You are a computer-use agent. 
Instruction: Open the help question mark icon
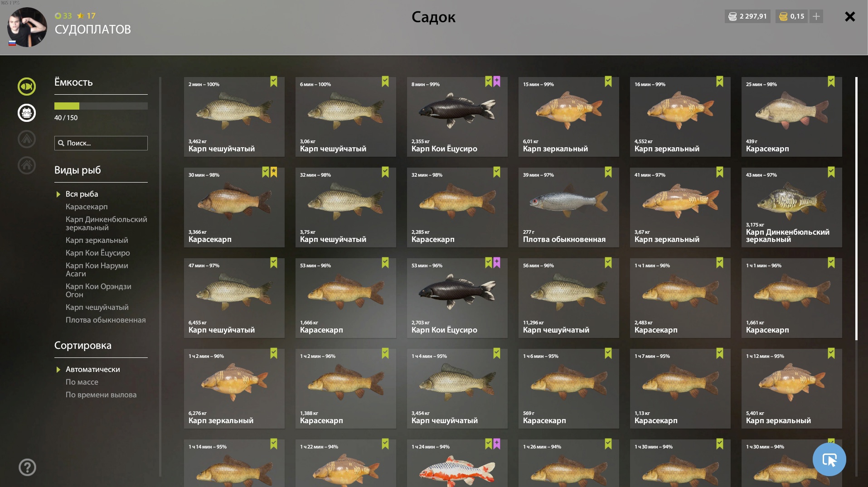pos(27,467)
